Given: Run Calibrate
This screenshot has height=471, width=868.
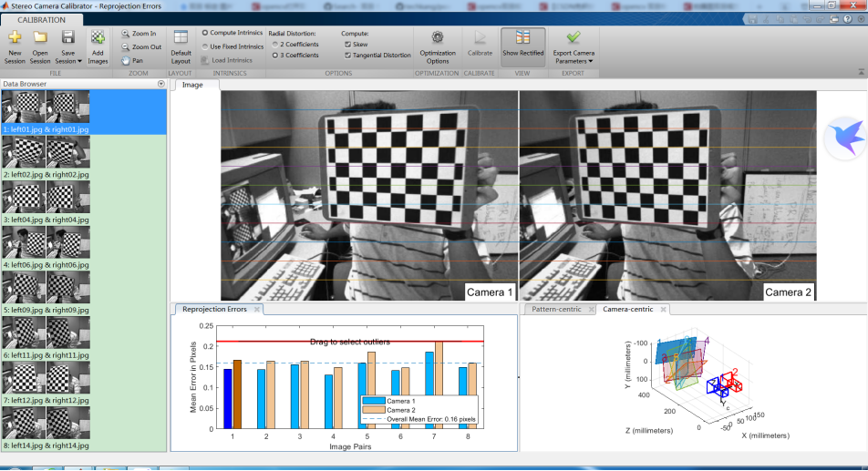Looking at the screenshot, I should point(480,45).
